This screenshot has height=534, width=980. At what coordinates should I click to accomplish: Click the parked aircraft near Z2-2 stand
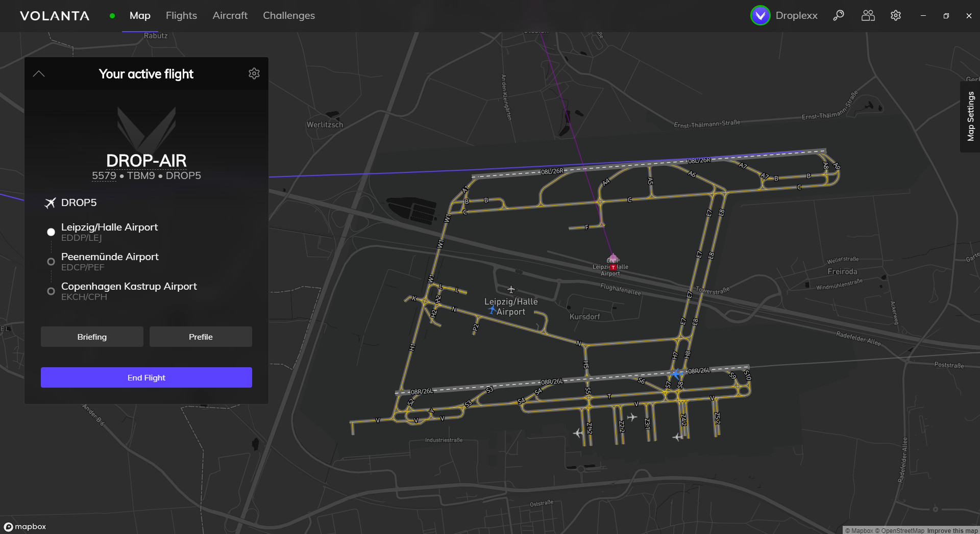point(632,417)
